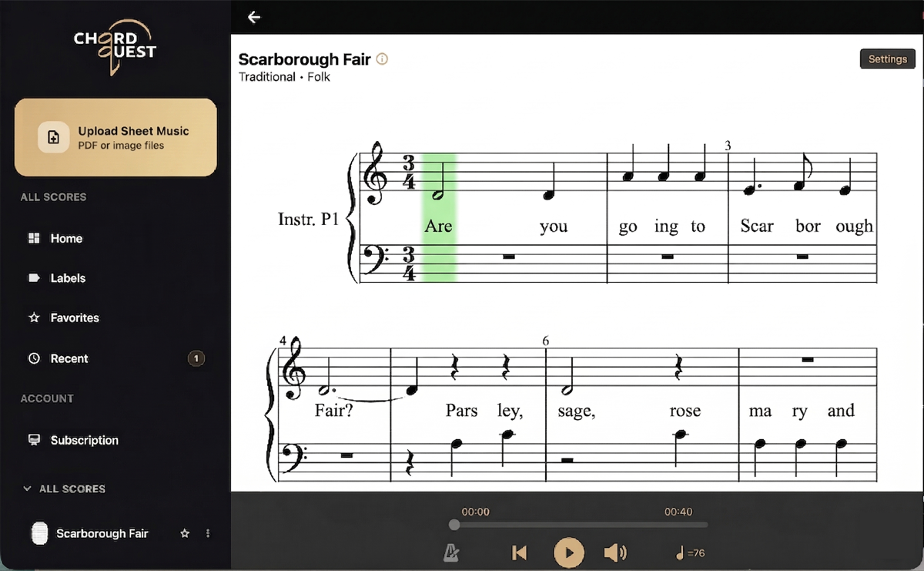Open Favorites from the sidebar

35,317
